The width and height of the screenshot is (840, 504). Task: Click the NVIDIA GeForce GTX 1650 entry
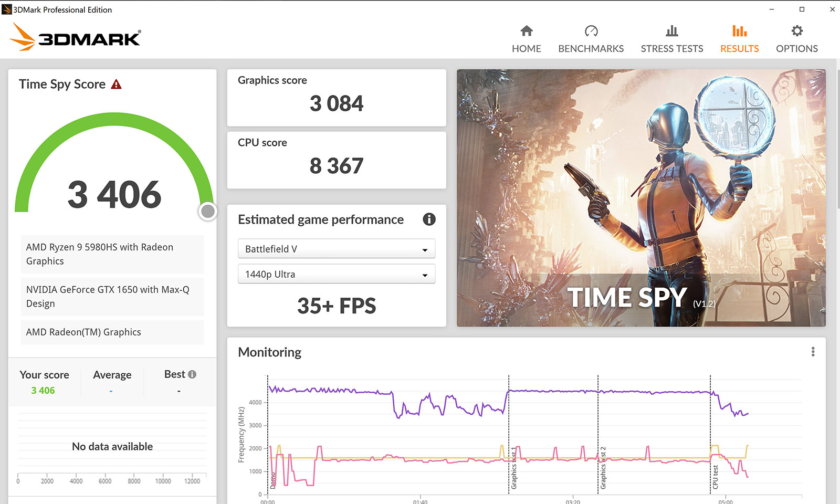[112, 297]
